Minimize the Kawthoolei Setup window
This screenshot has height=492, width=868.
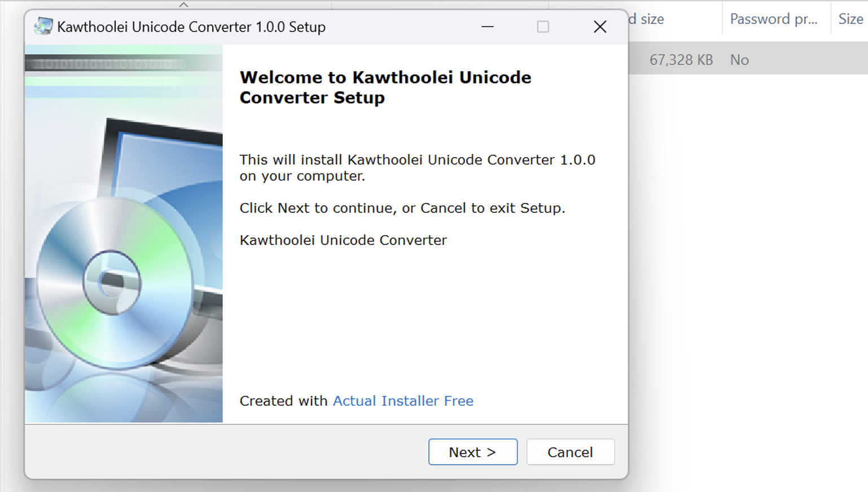click(x=488, y=27)
